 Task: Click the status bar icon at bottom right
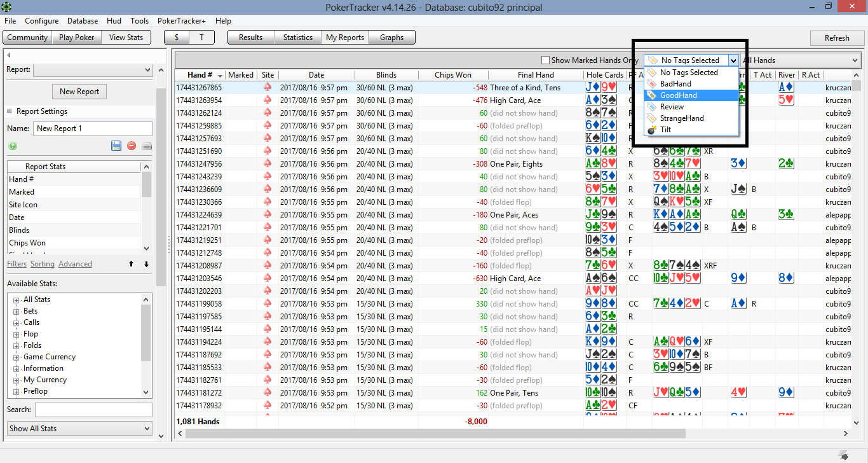click(843, 455)
